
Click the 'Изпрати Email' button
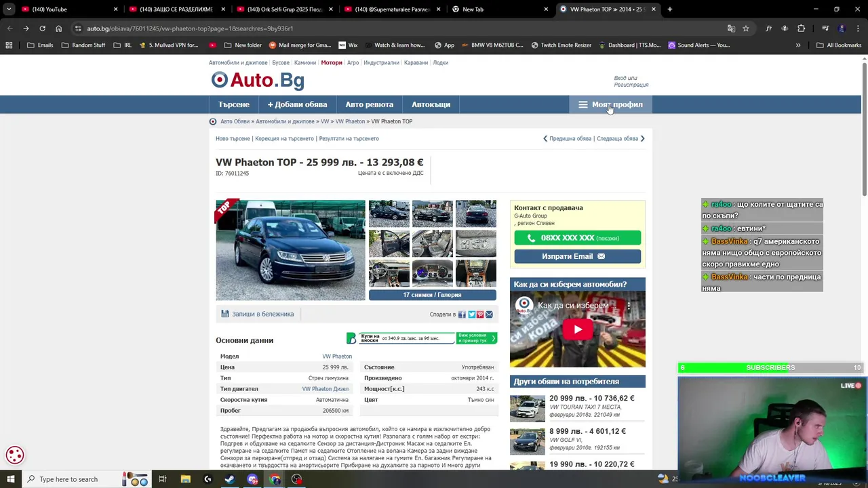point(577,256)
